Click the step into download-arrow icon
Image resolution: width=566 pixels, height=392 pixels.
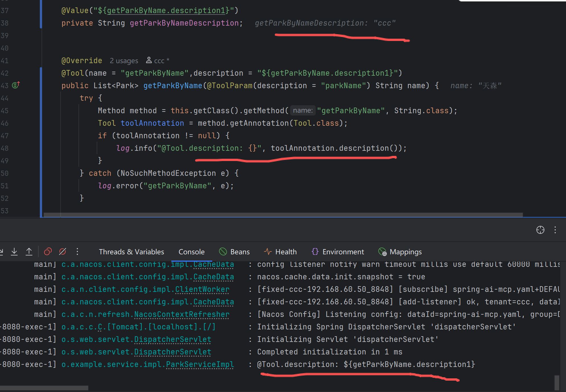pyautogui.click(x=14, y=251)
